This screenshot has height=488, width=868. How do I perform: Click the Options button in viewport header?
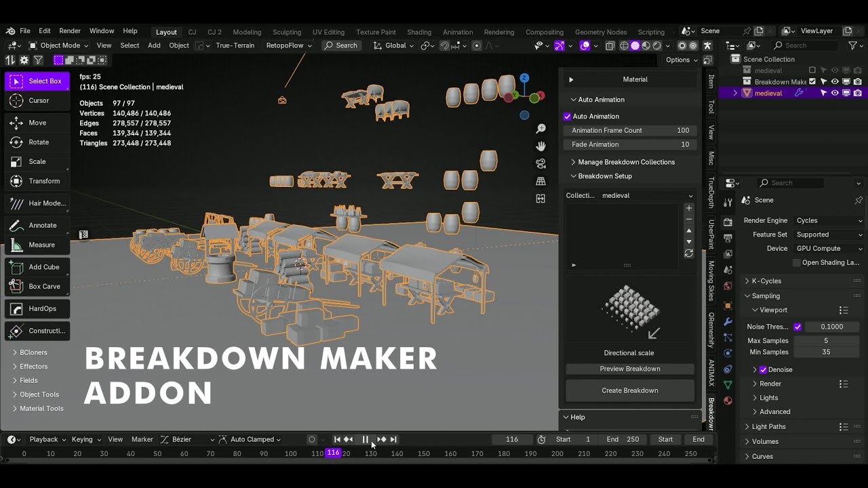coord(681,60)
